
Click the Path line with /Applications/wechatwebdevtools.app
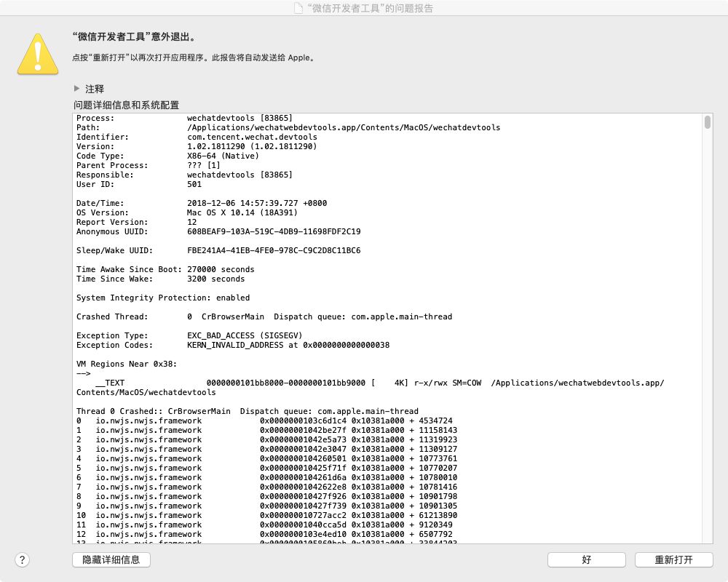288,127
